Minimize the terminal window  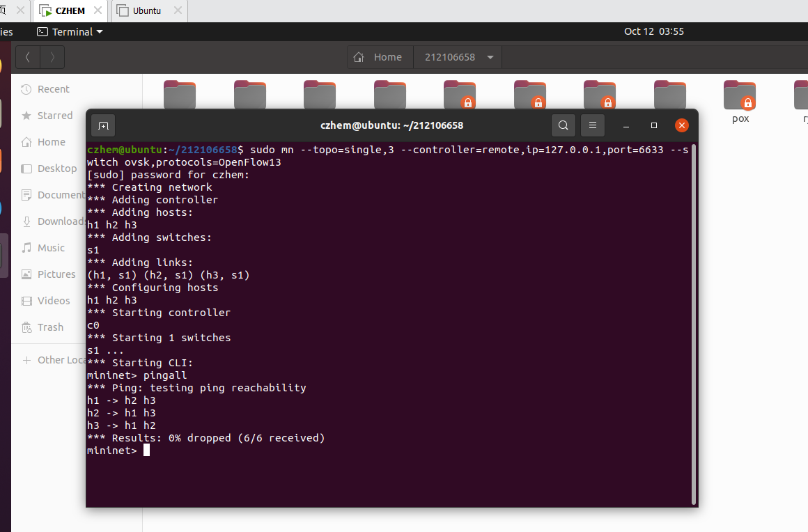pos(626,125)
